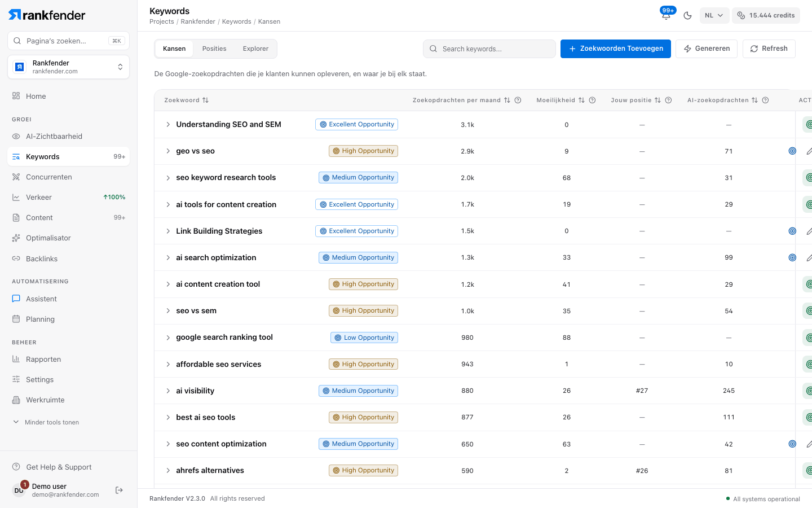Open the NL language dropdown

click(x=714, y=15)
